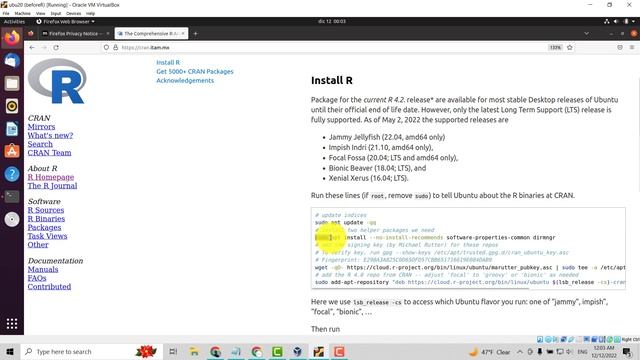The height and width of the screenshot is (360, 640).
Task: View site security via padlock icon
Action: pyautogui.click(x=116, y=47)
